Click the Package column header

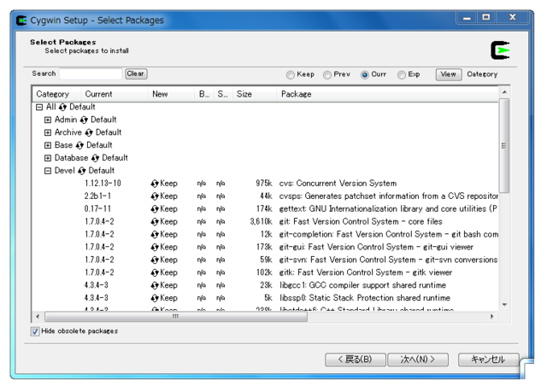click(x=387, y=94)
